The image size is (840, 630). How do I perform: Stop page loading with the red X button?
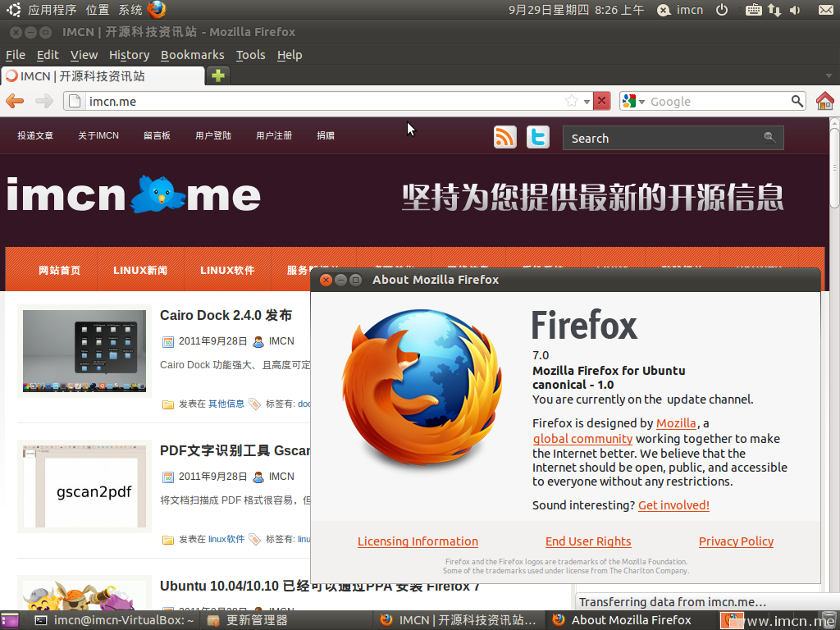pos(601,101)
